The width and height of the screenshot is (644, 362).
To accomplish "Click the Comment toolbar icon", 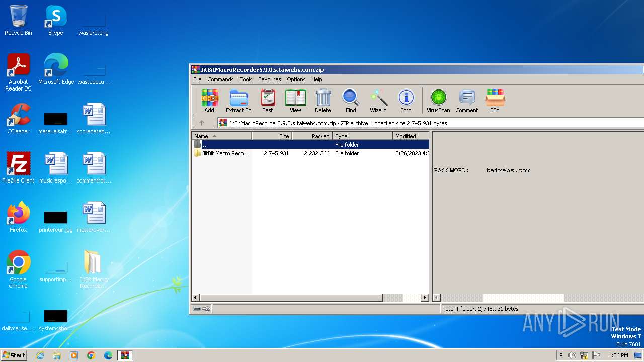I will click(467, 101).
